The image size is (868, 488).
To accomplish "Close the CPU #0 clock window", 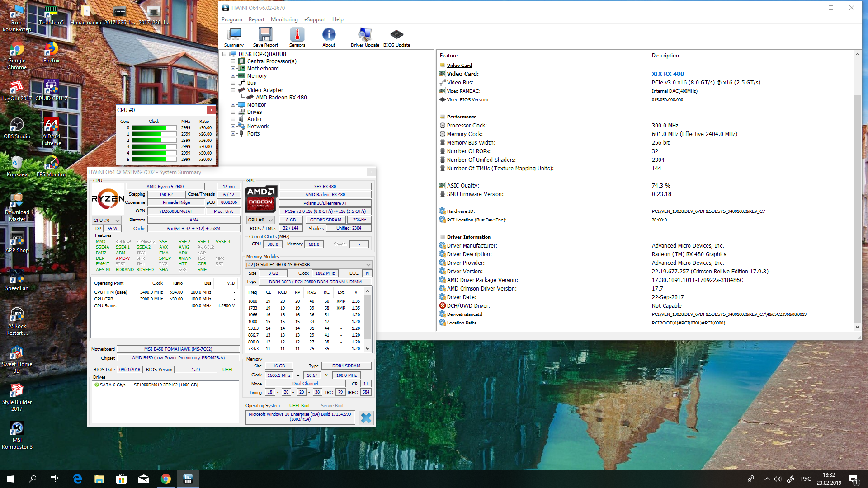I will (x=211, y=110).
